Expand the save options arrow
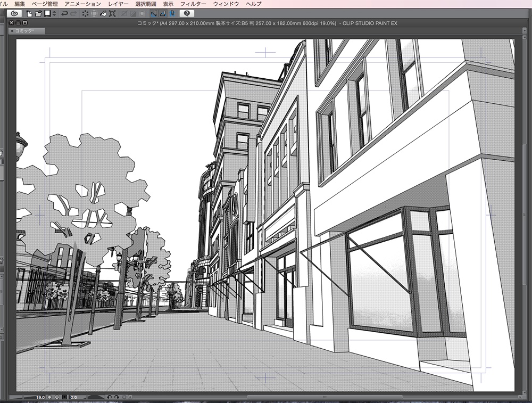The height and width of the screenshot is (403, 532). [x=54, y=14]
